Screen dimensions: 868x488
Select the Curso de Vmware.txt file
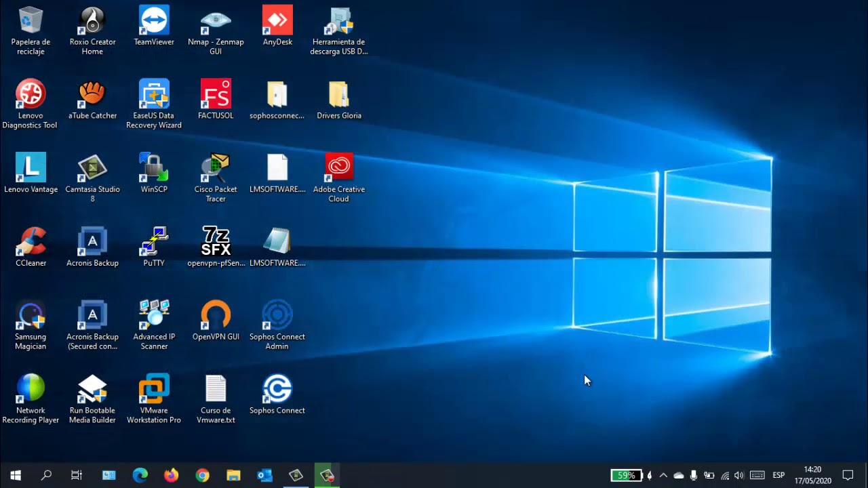[216, 400]
